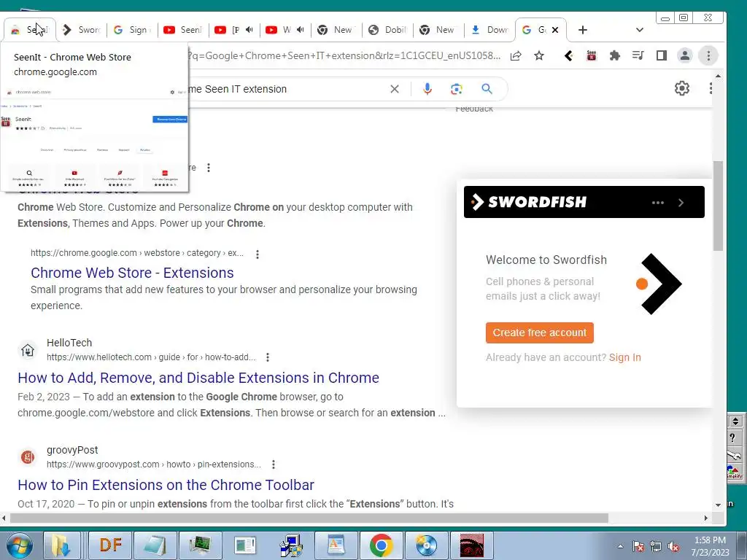Click the HelloTech site favicon

pyautogui.click(x=28, y=350)
